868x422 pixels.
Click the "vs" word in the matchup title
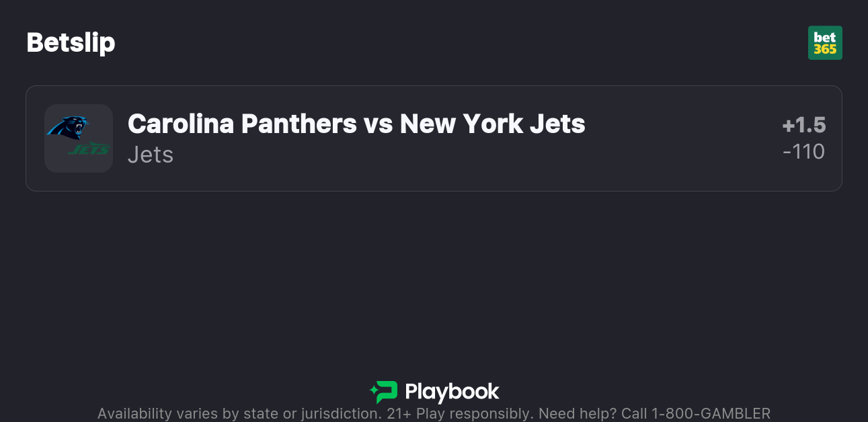[378, 124]
